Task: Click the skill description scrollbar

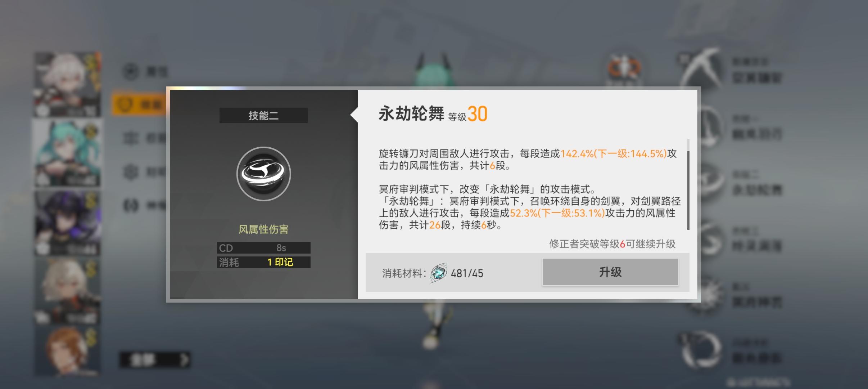Action: [x=688, y=184]
